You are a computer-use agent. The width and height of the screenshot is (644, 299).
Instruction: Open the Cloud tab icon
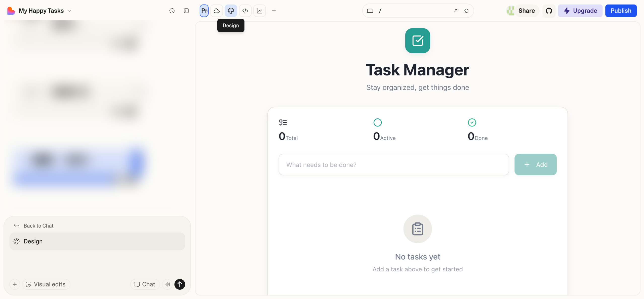pos(217,11)
